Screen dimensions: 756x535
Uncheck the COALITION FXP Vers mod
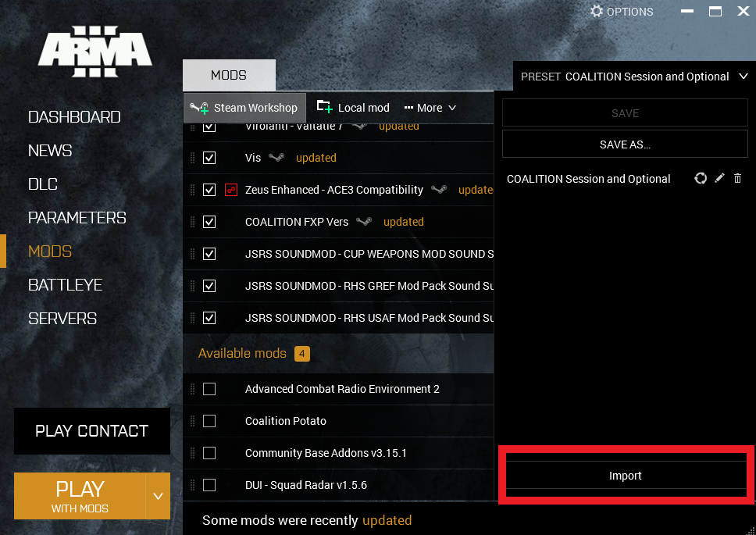[x=209, y=222]
